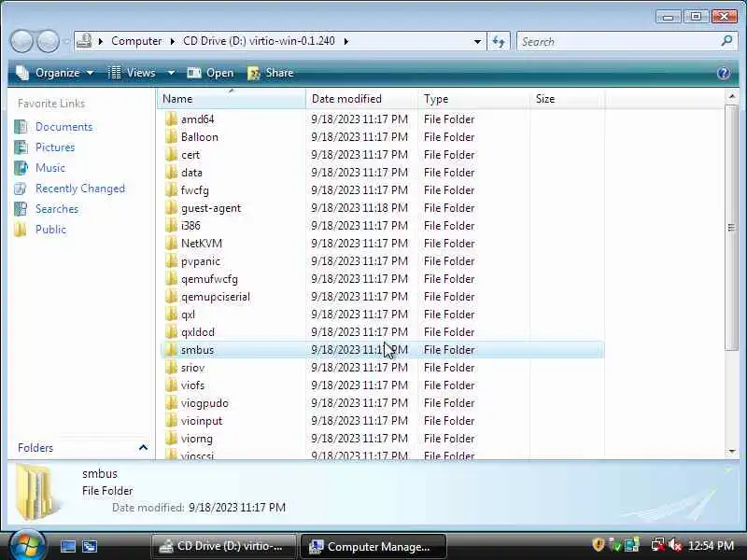This screenshot has width=747, height=560.
Task: Click in the Search box
Action: click(x=618, y=41)
